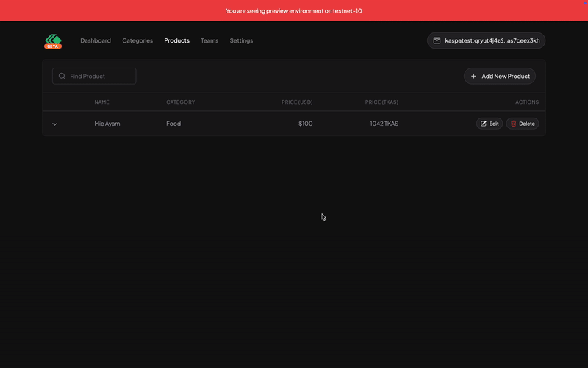Screen dimensions: 588x368
Task: Click the pencil icon on Mie Ayam row
Action: (484, 124)
